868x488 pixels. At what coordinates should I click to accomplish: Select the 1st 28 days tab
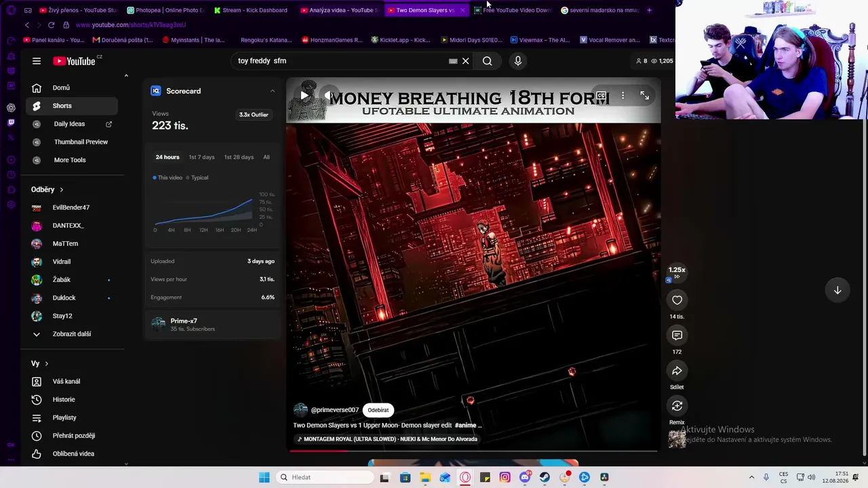pyautogui.click(x=239, y=157)
